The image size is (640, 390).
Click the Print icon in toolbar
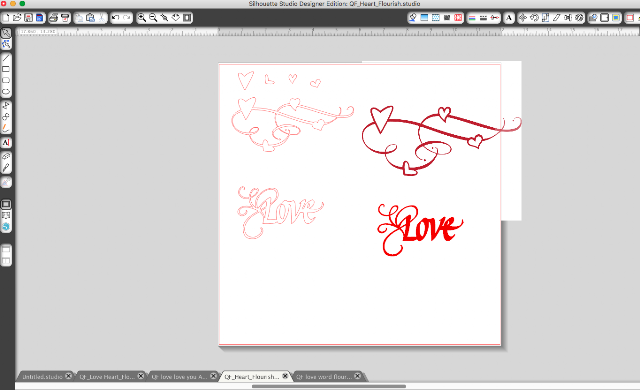pyautogui.click(x=53, y=18)
